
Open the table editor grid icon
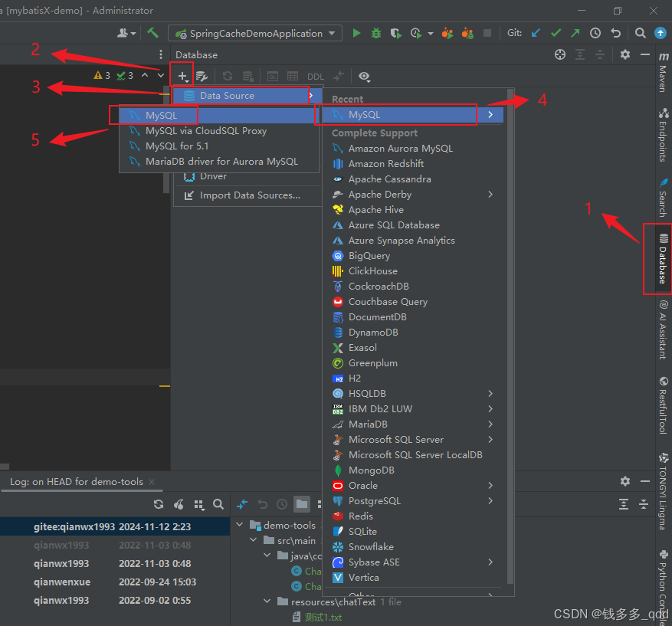point(293,77)
